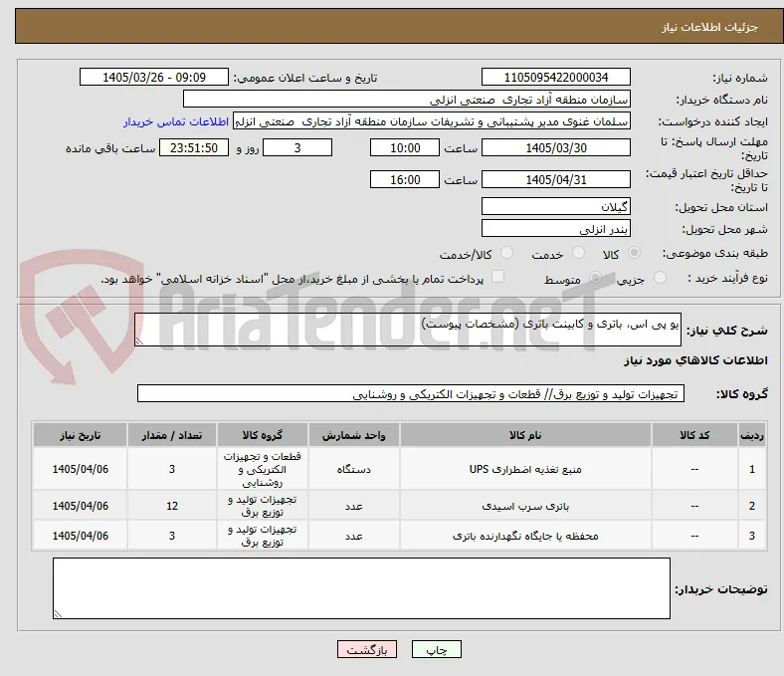
Task: Click the تعداد / مقدار column header
Action: click(x=172, y=435)
